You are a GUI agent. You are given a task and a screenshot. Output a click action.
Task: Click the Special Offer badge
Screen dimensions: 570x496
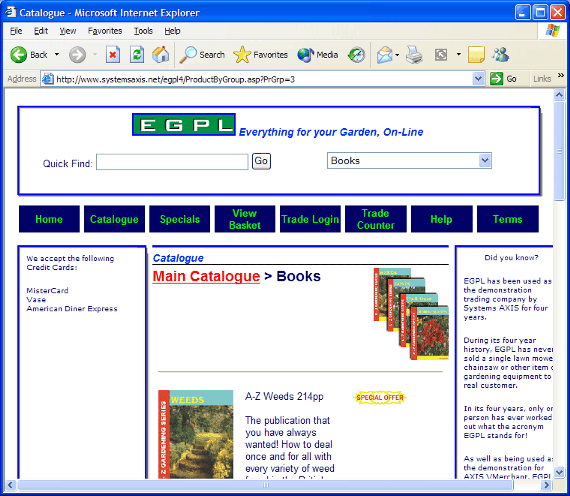(x=380, y=397)
